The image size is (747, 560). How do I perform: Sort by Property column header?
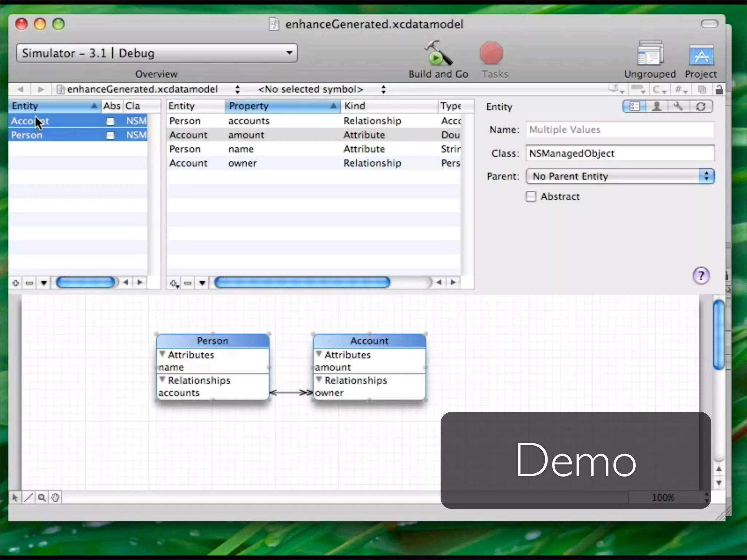pyautogui.click(x=283, y=106)
